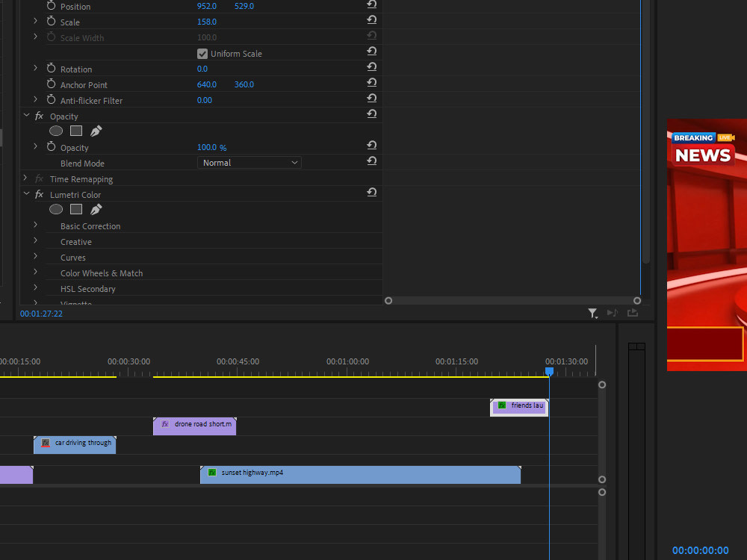Click the play-only-audio icon in Effect Controls
This screenshot has width=747, height=560.
click(x=613, y=313)
